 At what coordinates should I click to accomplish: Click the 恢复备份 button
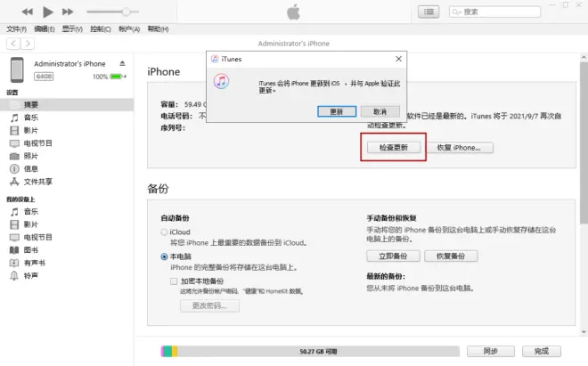pos(451,256)
